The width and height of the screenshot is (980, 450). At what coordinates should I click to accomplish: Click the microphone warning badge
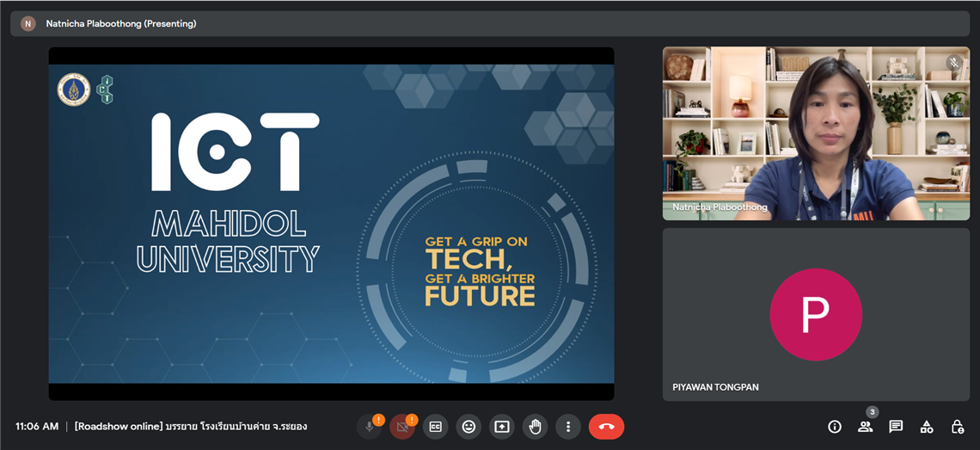(x=379, y=419)
